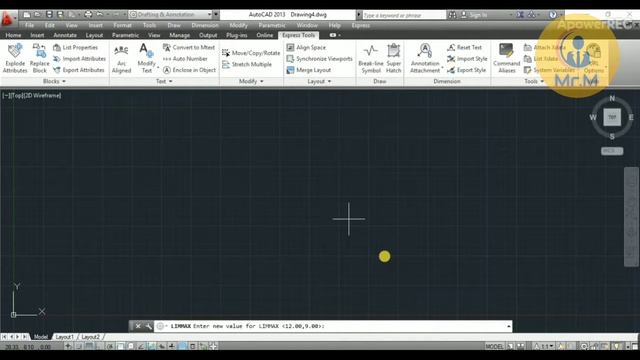The height and width of the screenshot is (360, 640).
Task: Switch to the Layout1 drawing tab
Action: click(x=64, y=337)
